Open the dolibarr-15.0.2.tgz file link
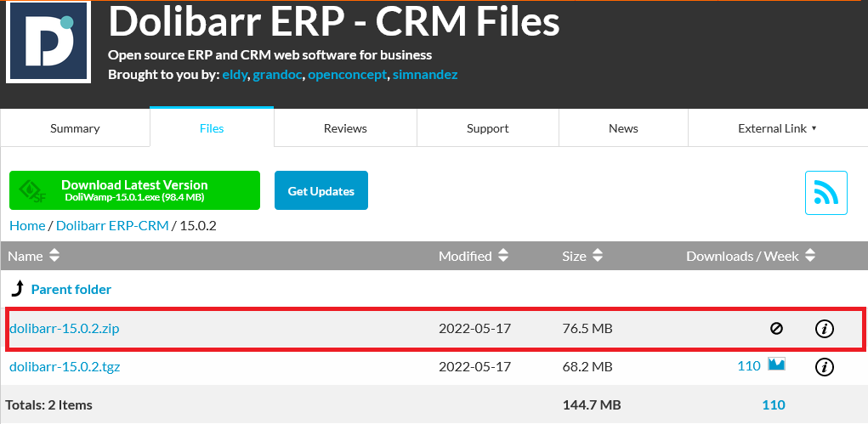Screen dimensions: 868x424 coord(65,366)
